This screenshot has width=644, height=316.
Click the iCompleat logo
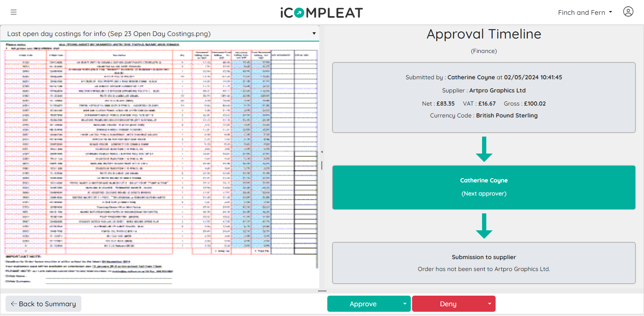(x=321, y=12)
